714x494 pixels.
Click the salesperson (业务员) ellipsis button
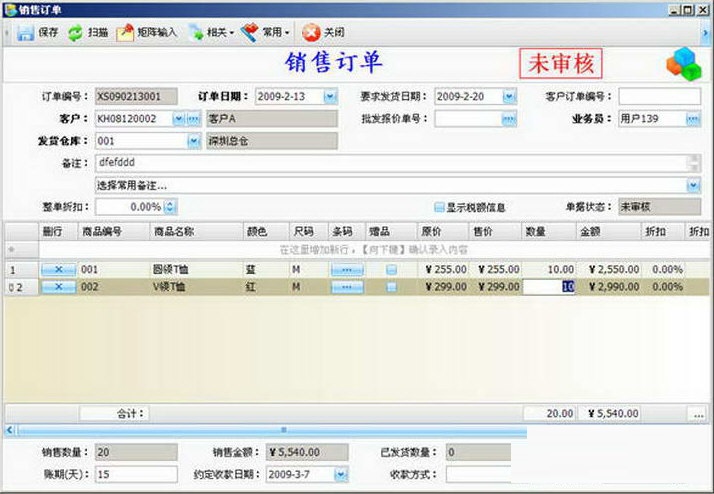693,119
